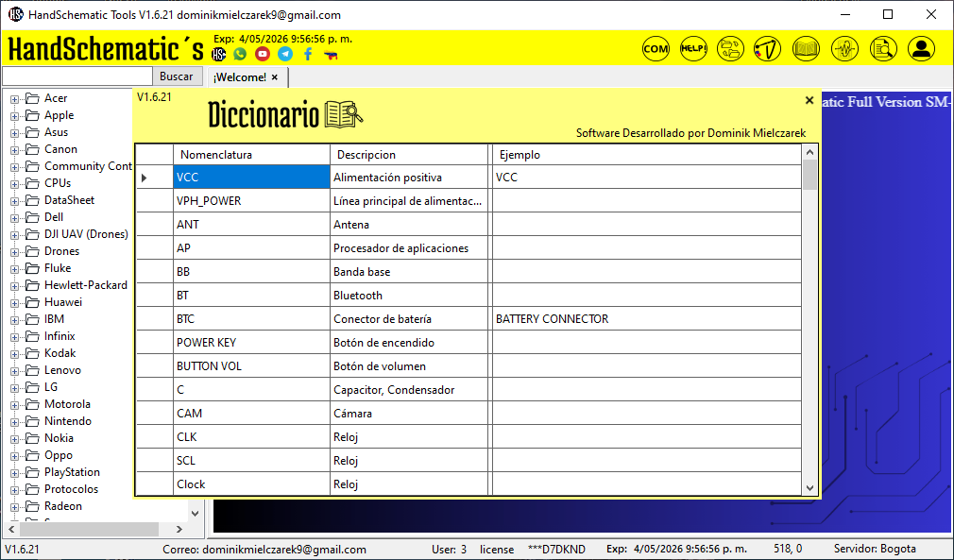Click the Nokia folder icon

[x=32, y=438]
